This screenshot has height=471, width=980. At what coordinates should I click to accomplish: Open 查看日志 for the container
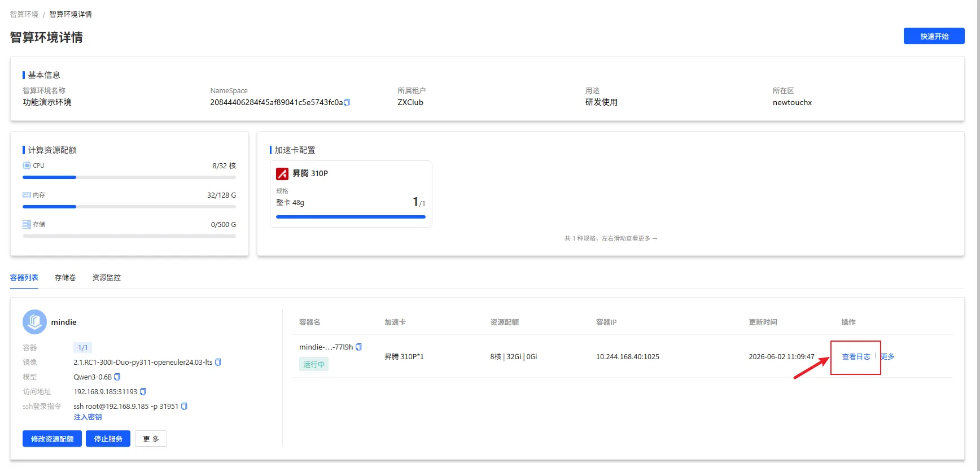coord(856,356)
